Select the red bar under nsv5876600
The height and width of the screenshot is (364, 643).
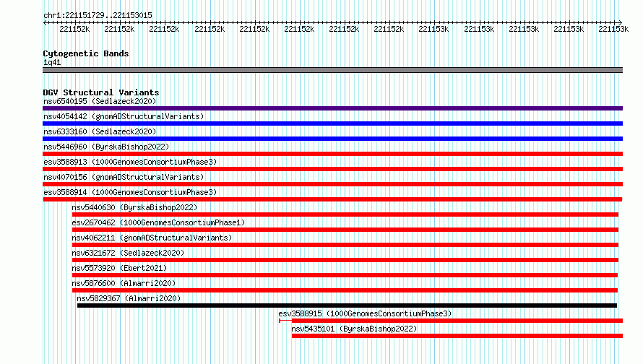click(345, 290)
